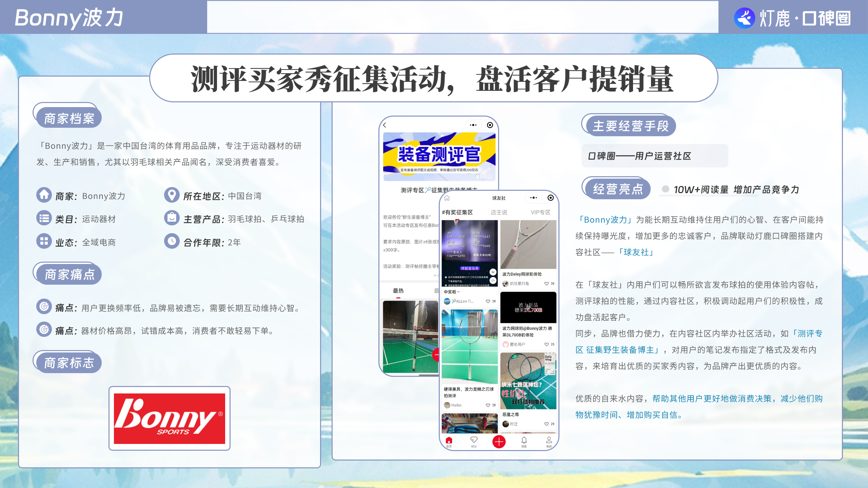Open the green court badminton racket post image
This screenshot has width=868, height=488.
click(x=470, y=347)
